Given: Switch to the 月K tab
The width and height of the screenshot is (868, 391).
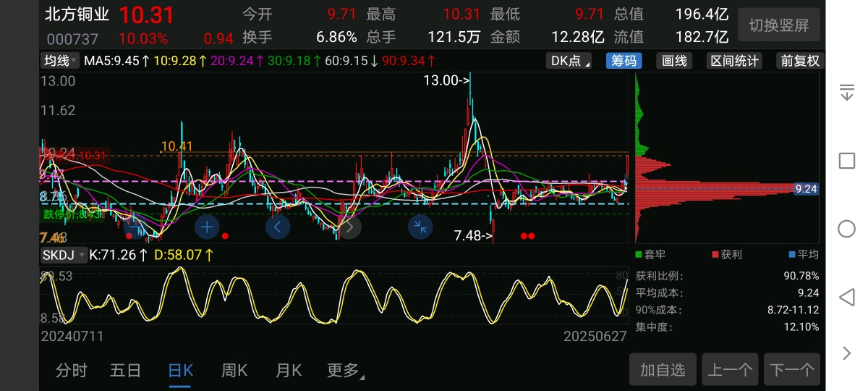Looking at the screenshot, I should pyautogui.click(x=289, y=371).
